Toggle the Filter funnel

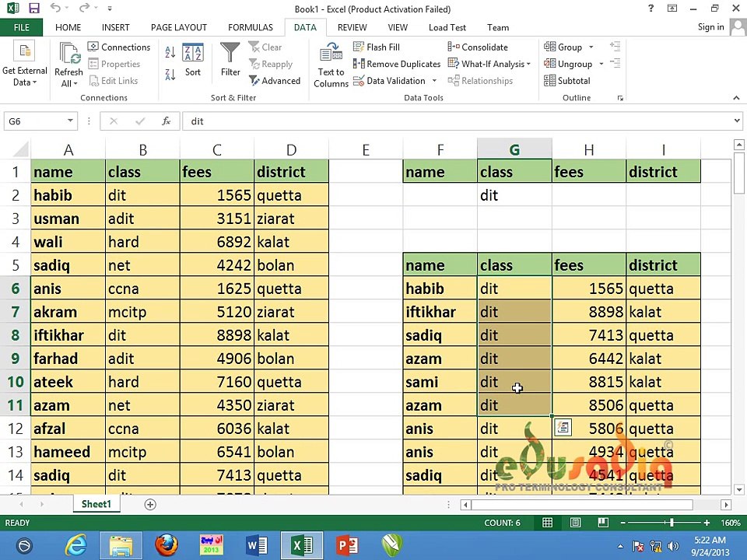230,60
